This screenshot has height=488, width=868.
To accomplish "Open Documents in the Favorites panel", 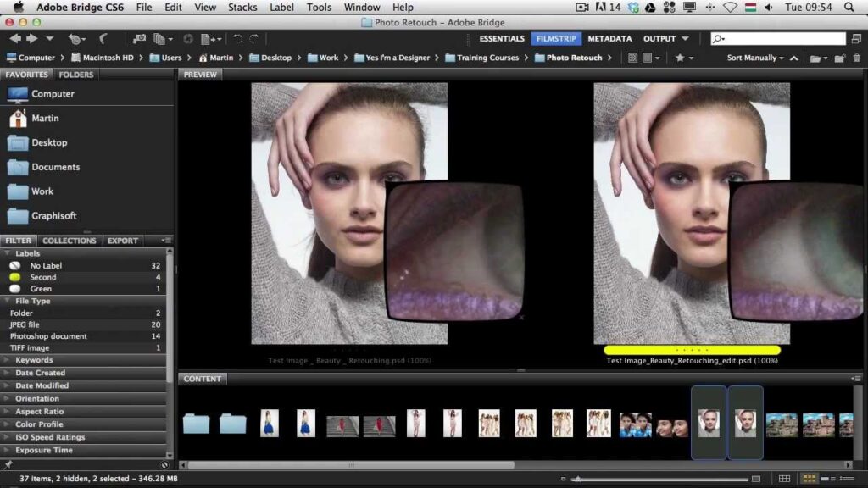I will (55, 167).
